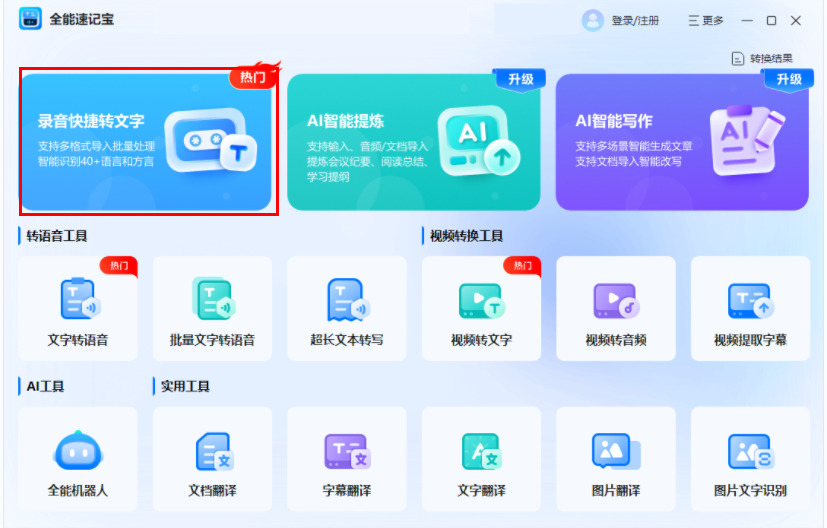This screenshot has height=528, width=827.
Task: Open 批量文字转语音 tool
Action: pos(212,309)
